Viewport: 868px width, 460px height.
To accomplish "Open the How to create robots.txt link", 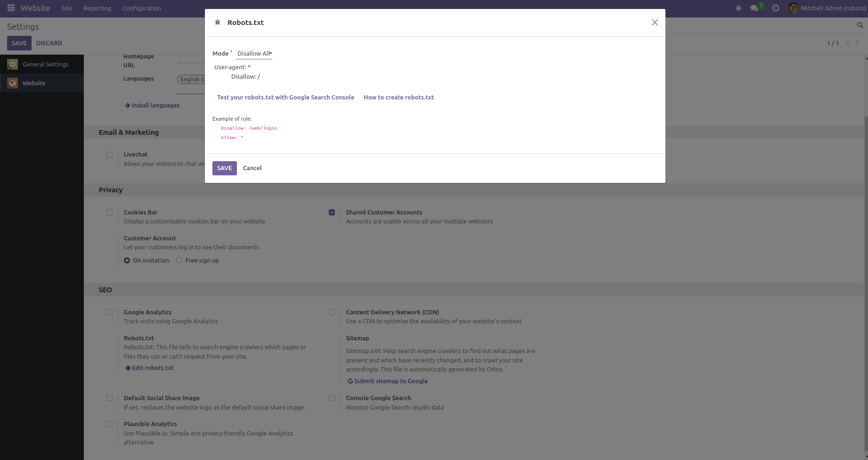I will click(x=398, y=98).
